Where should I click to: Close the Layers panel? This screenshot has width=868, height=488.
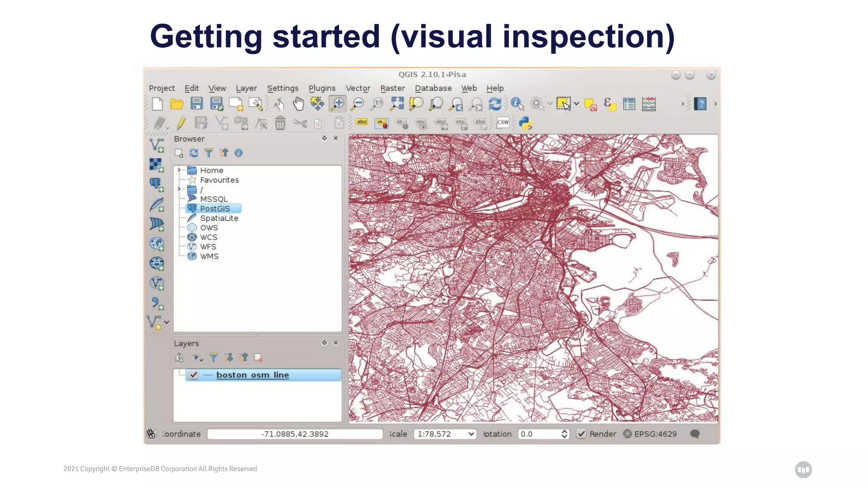point(336,343)
